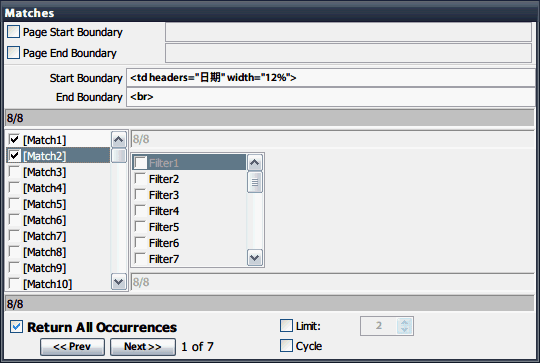Check the Filter6 checkbox
The image size is (540, 363).
tap(140, 242)
